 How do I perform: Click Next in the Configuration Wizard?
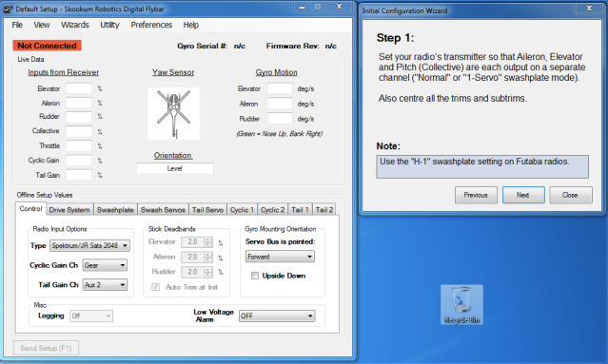pos(523,195)
